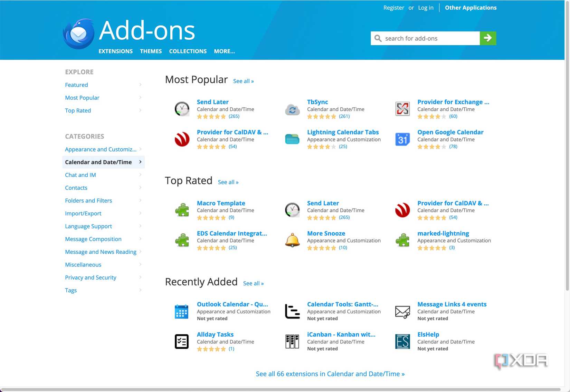
Task: Click the horizontal scrollbar at bottom
Action: pyautogui.click(x=281, y=390)
